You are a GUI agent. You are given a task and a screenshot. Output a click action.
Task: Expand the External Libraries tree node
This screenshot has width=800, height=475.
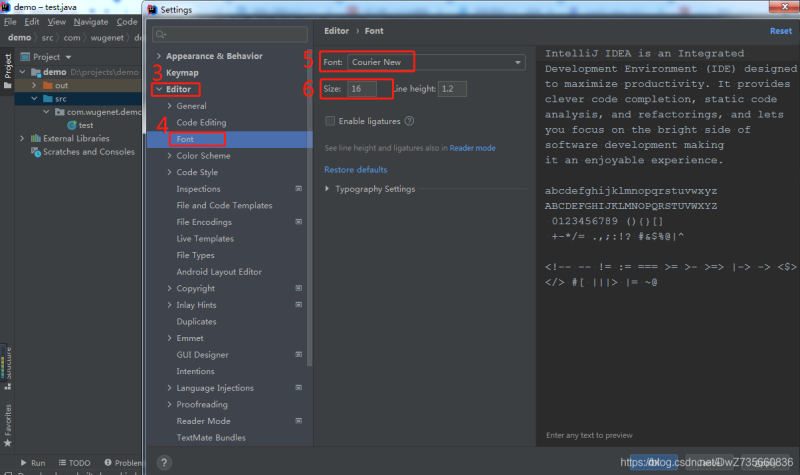pyautogui.click(x=22, y=138)
